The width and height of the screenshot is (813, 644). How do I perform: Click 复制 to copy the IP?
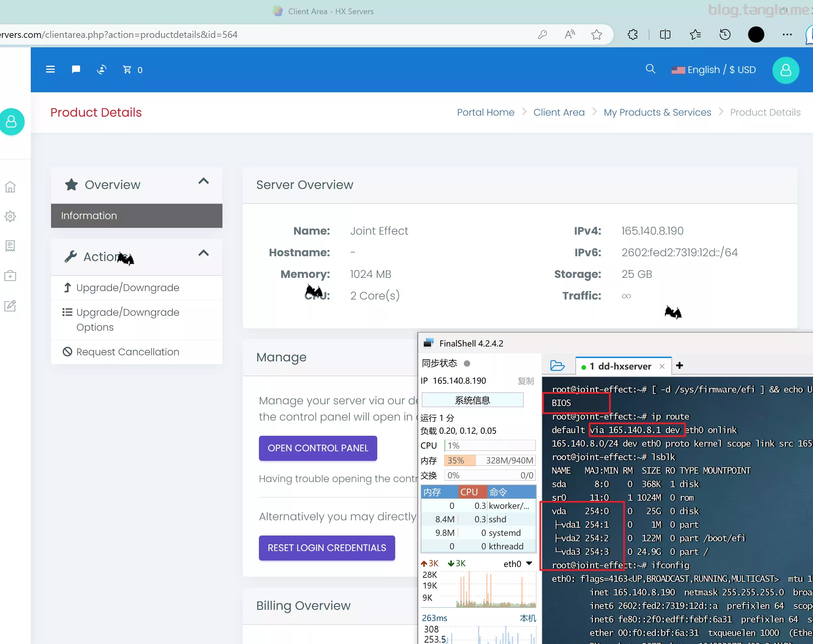[x=526, y=381]
